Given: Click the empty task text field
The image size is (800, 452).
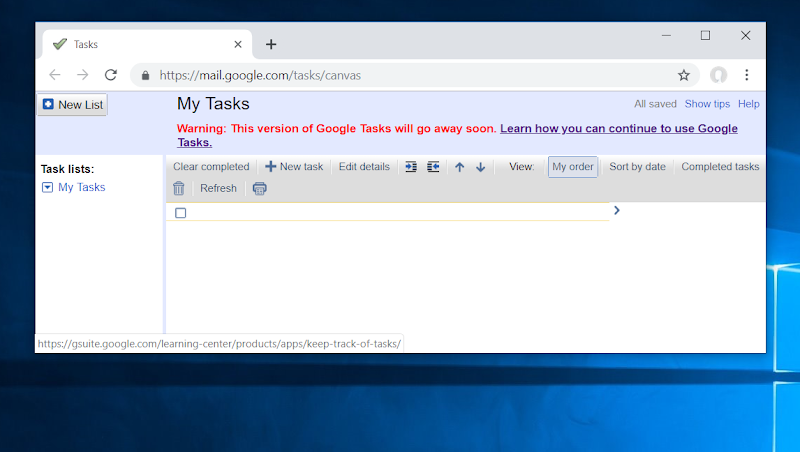Looking at the screenshot, I should 398,212.
